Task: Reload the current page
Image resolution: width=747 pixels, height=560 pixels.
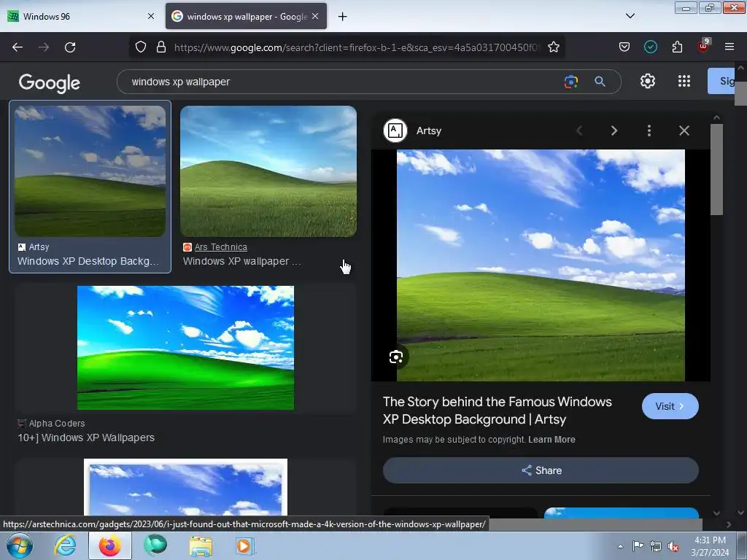Action: [70, 47]
